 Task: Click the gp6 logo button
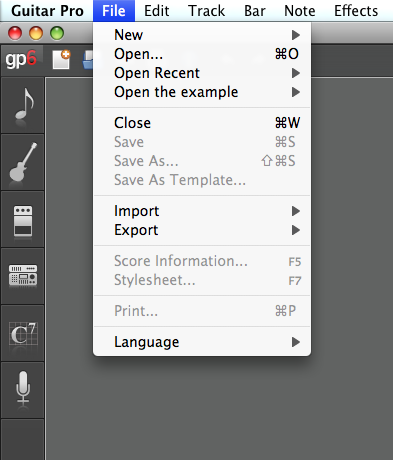coord(21,60)
